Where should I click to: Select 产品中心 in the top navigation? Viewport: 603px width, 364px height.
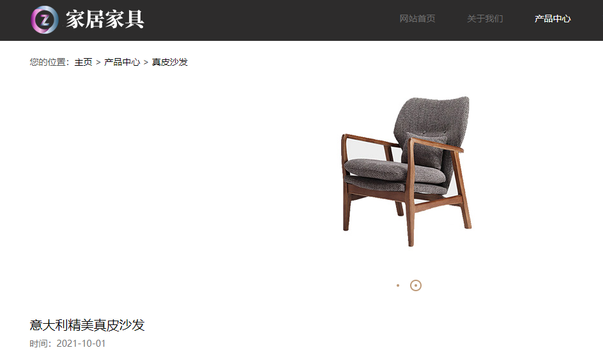(x=553, y=19)
